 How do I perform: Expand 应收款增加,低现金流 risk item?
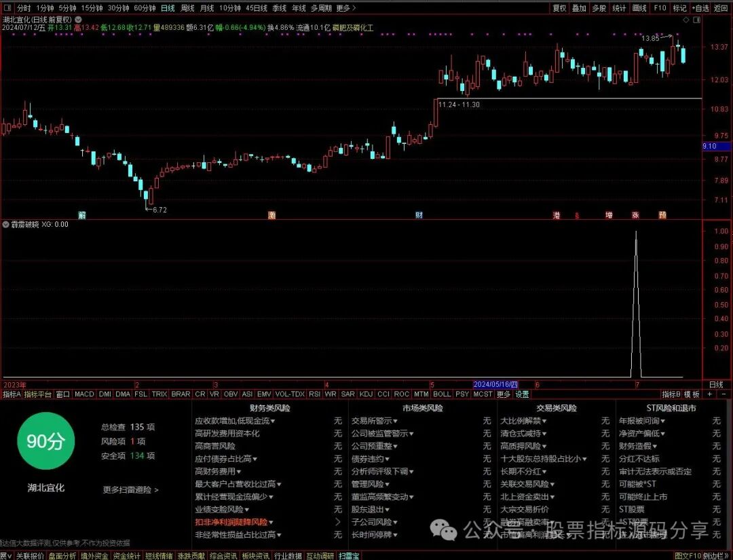(235, 421)
